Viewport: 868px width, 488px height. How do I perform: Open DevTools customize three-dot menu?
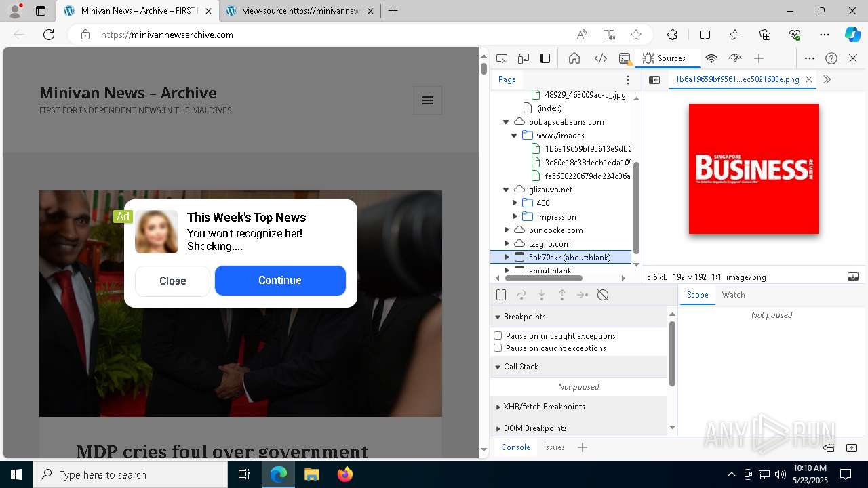810,58
